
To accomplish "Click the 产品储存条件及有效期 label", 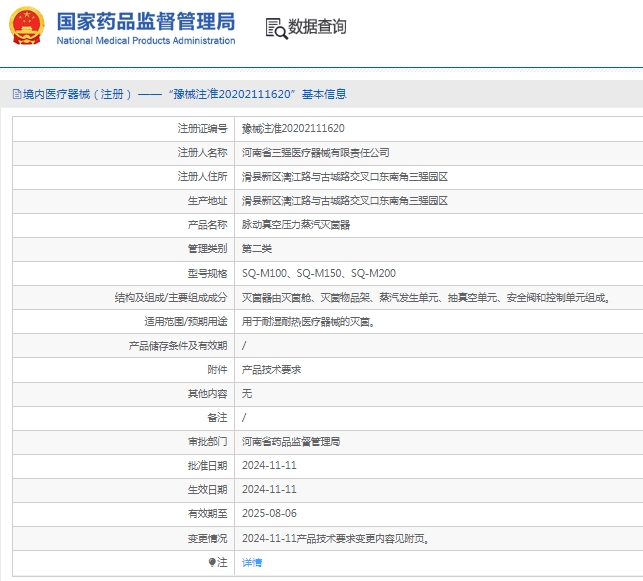I will pos(178,346).
